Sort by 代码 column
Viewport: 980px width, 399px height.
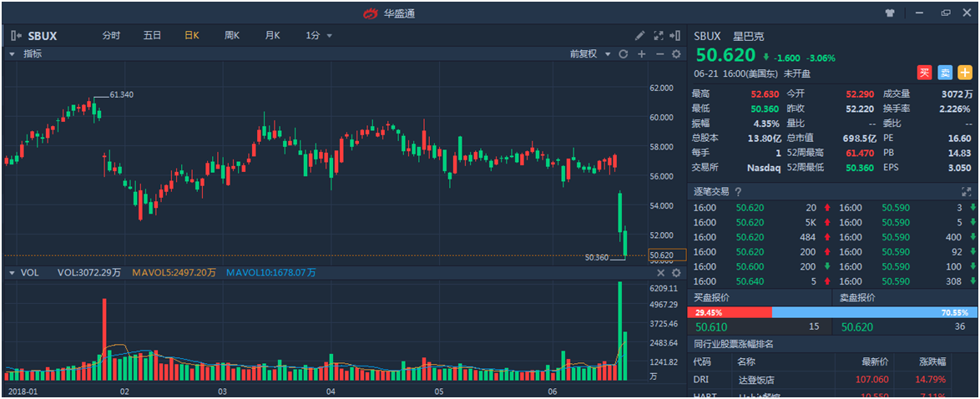702,361
